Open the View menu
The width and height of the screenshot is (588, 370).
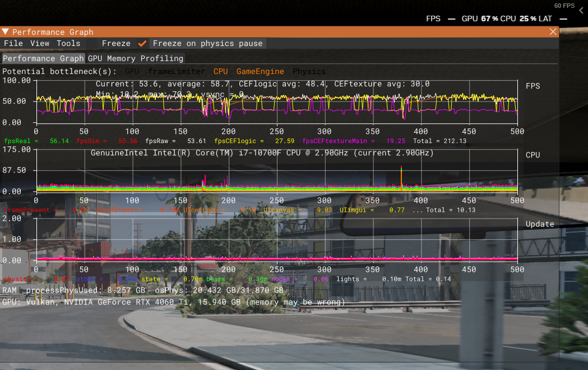click(40, 44)
